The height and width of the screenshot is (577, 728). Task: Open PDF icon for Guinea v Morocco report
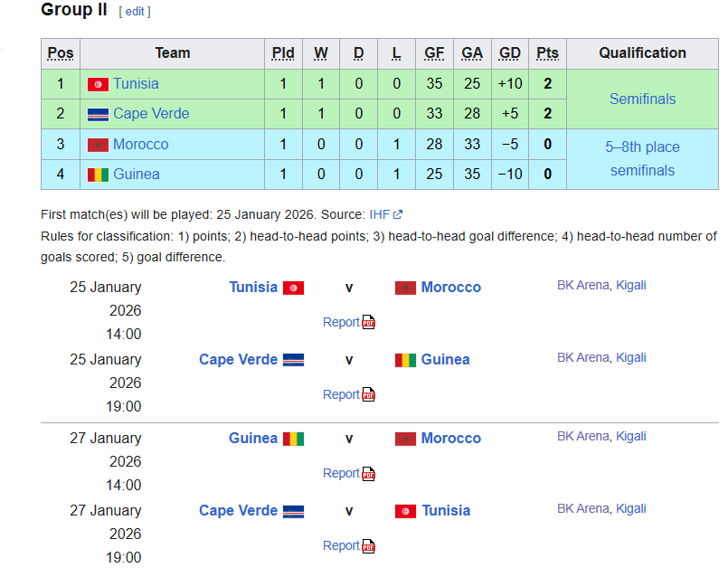[369, 474]
